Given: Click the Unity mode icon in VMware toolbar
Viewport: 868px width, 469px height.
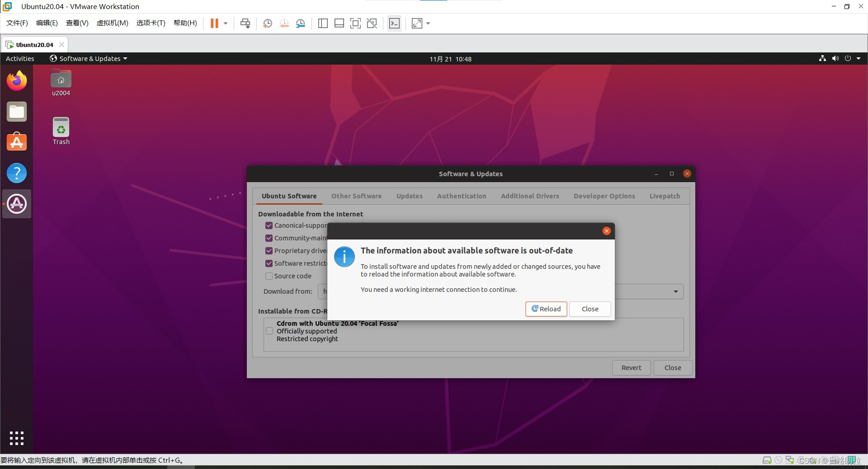Looking at the screenshot, I should (x=372, y=23).
